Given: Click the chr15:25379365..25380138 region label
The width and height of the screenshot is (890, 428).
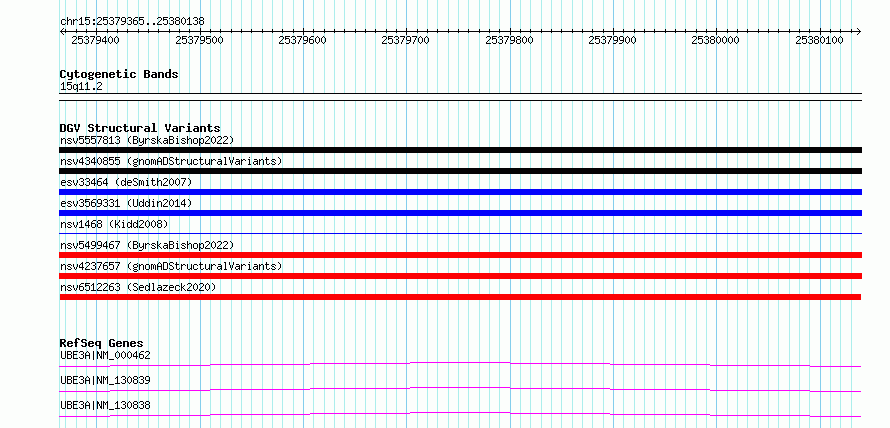Looking at the screenshot, I should (132, 22).
